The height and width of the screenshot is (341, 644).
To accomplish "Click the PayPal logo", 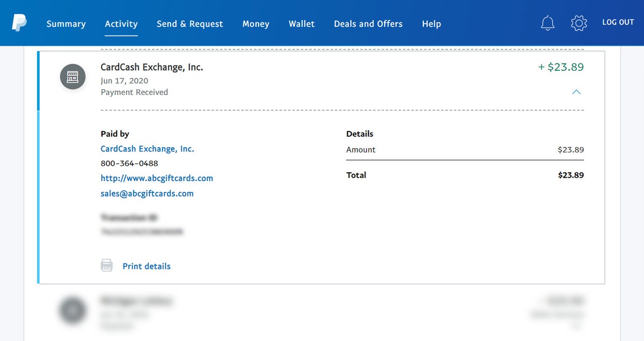I will pyautogui.click(x=19, y=23).
